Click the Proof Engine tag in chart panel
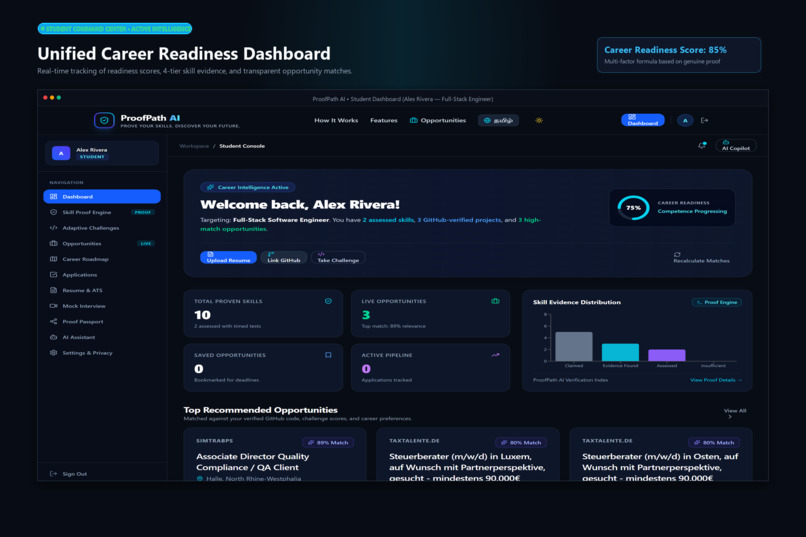Image resolution: width=806 pixels, height=537 pixels. [x=717, y=302]
